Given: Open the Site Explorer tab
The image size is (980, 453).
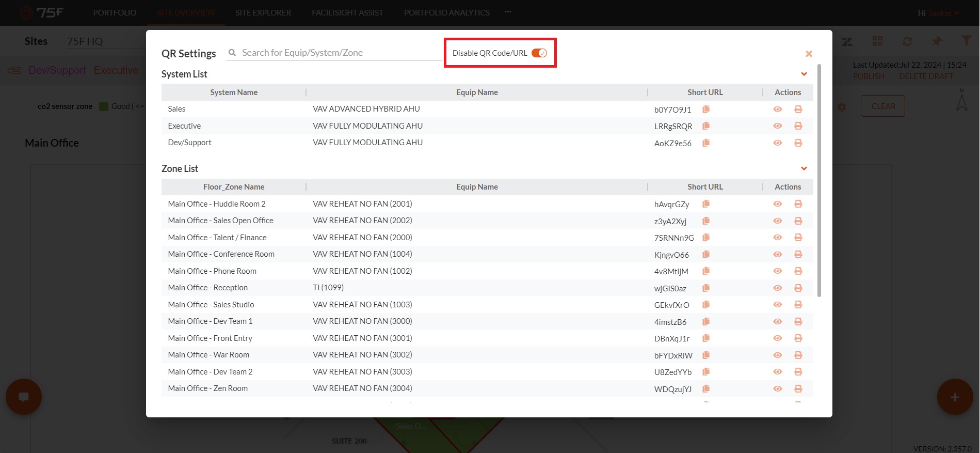Looking at the screenshot, I should (263, 12).
